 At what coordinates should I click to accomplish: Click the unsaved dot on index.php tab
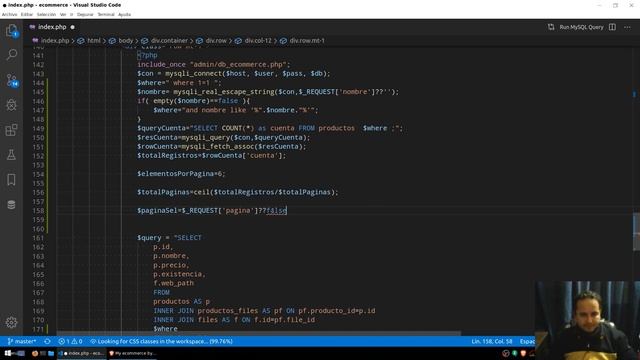pyautogui.click(x=73, y=27)
